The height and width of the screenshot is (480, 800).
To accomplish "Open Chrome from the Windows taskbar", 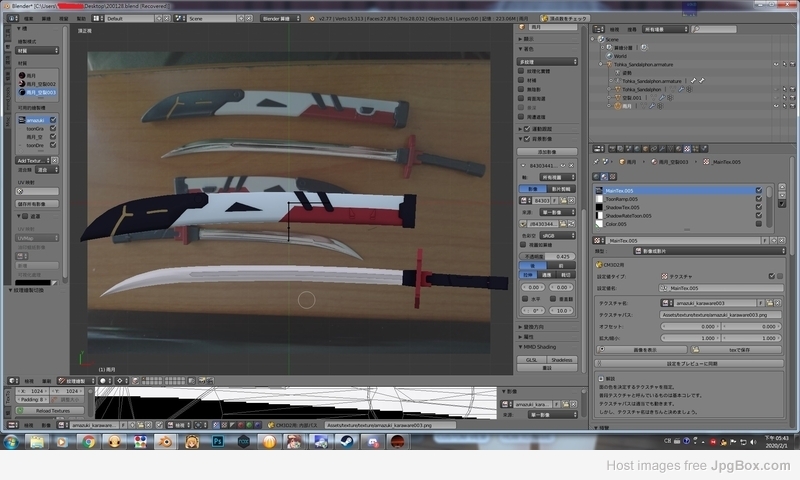I will [88, 441].
